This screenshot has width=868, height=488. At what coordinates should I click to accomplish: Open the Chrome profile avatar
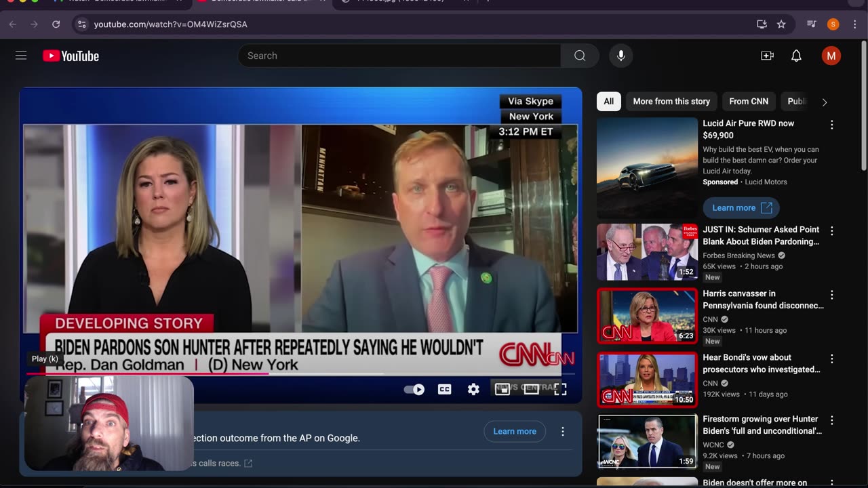pos(833,24)
